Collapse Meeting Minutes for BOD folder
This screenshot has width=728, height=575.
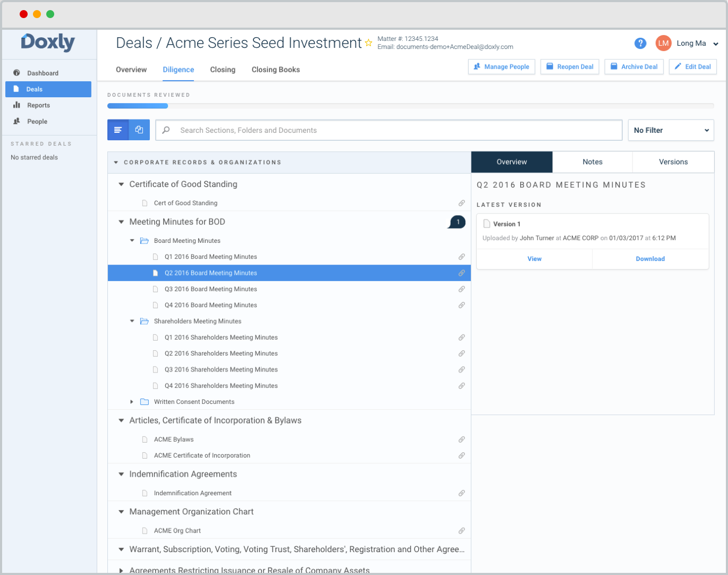click(121, 222)
